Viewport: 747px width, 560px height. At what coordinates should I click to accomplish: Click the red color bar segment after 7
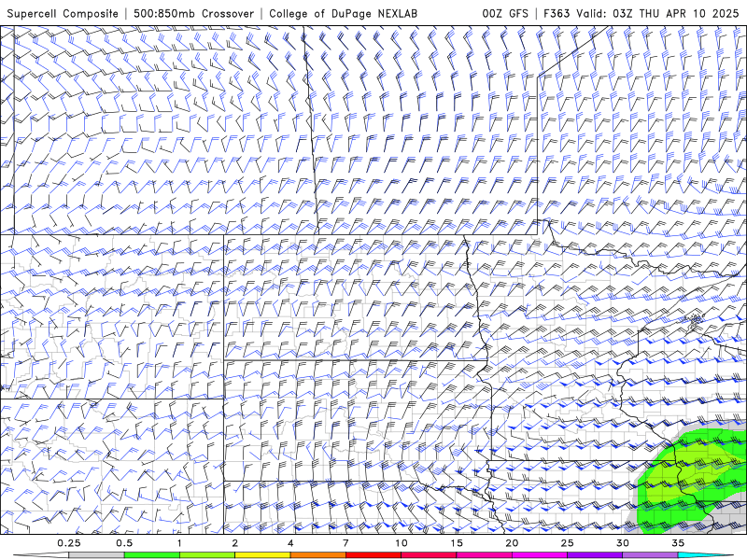tap(373, 555)
